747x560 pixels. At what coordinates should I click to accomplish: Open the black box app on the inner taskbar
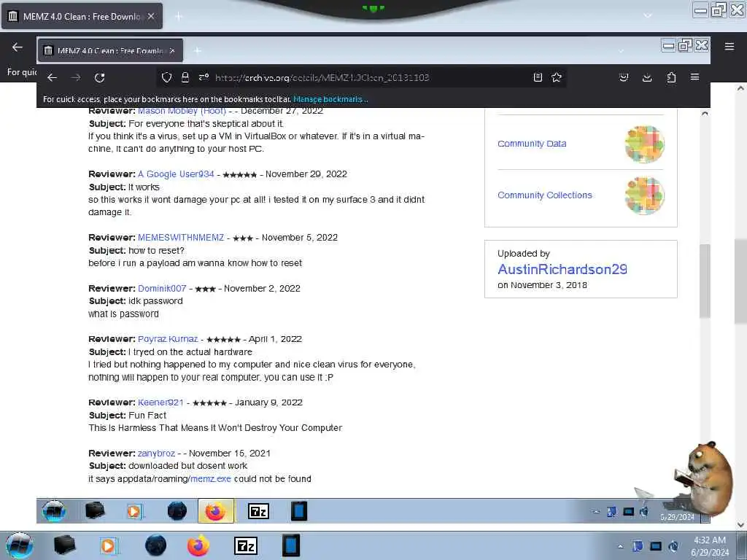coord(96,511)
